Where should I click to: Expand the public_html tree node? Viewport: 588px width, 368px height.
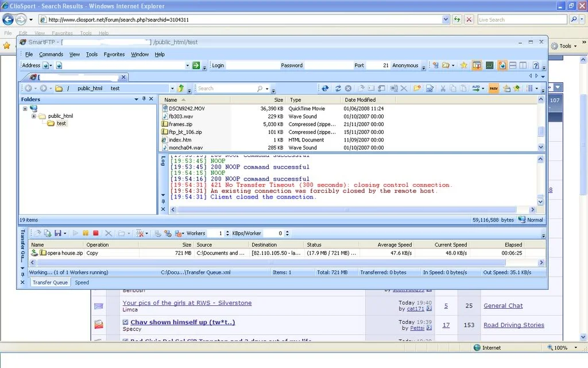(x=34, y=116)
